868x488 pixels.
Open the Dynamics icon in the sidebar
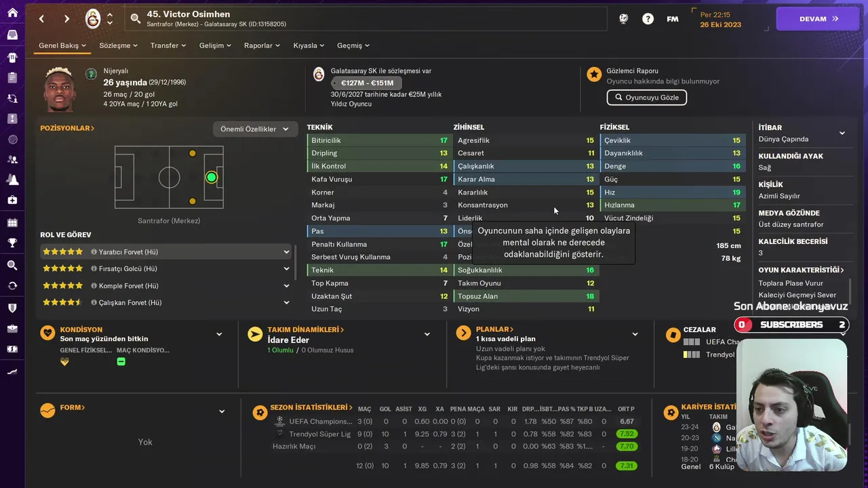(x=12, y=98)
